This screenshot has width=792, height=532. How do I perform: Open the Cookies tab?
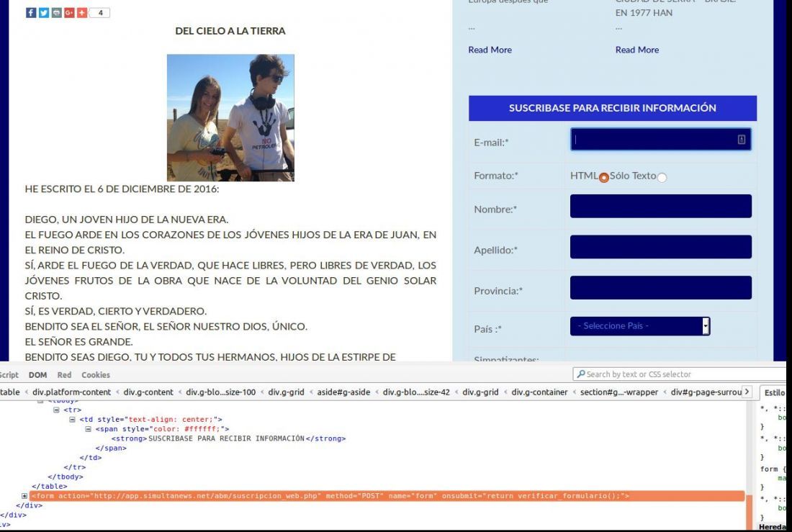(x=96, y=375)
